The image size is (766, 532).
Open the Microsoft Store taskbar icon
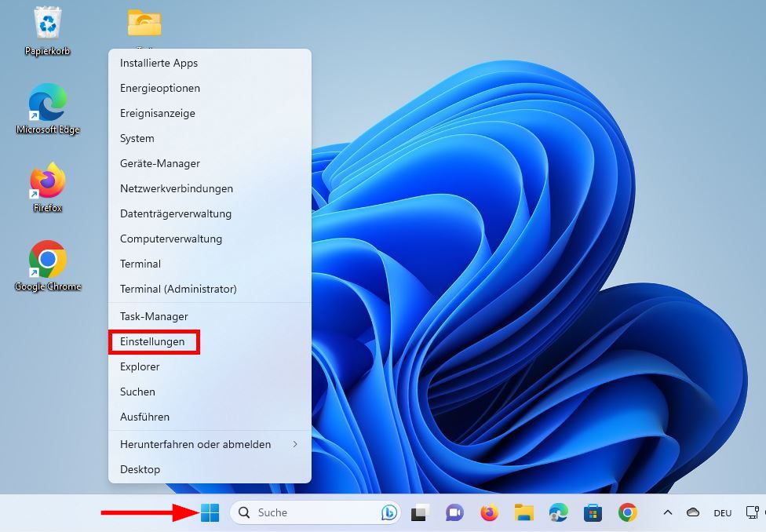pyautogui.click(x=592, y=512)
